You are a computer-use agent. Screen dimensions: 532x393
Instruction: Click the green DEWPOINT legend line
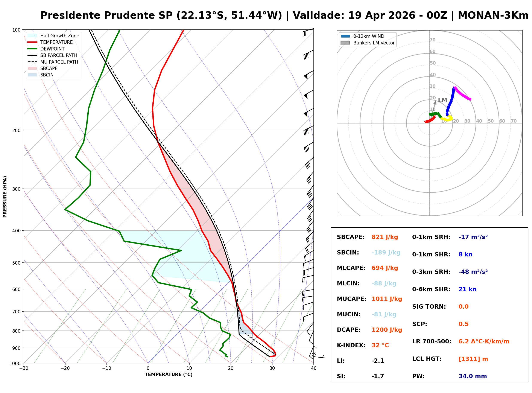coord(32,49)
